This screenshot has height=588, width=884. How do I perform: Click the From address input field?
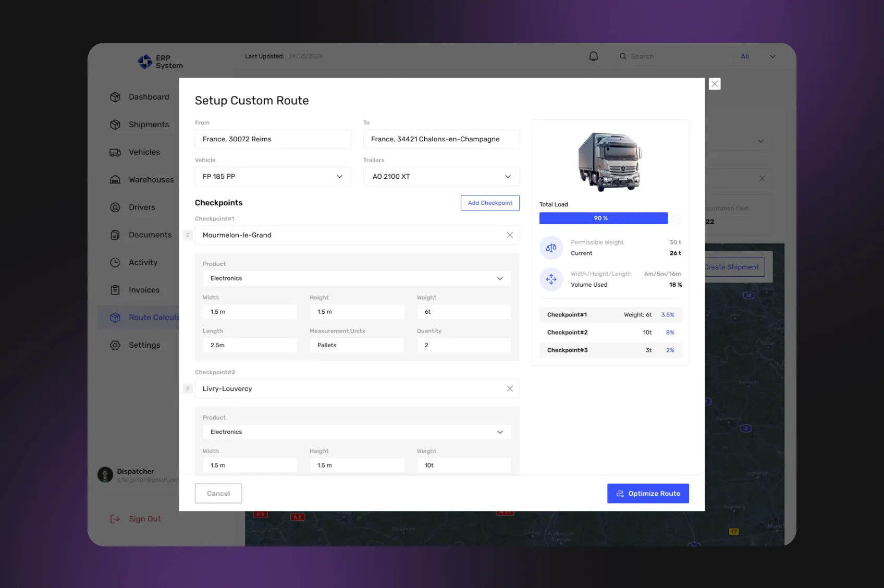click(x=273, y=139)
